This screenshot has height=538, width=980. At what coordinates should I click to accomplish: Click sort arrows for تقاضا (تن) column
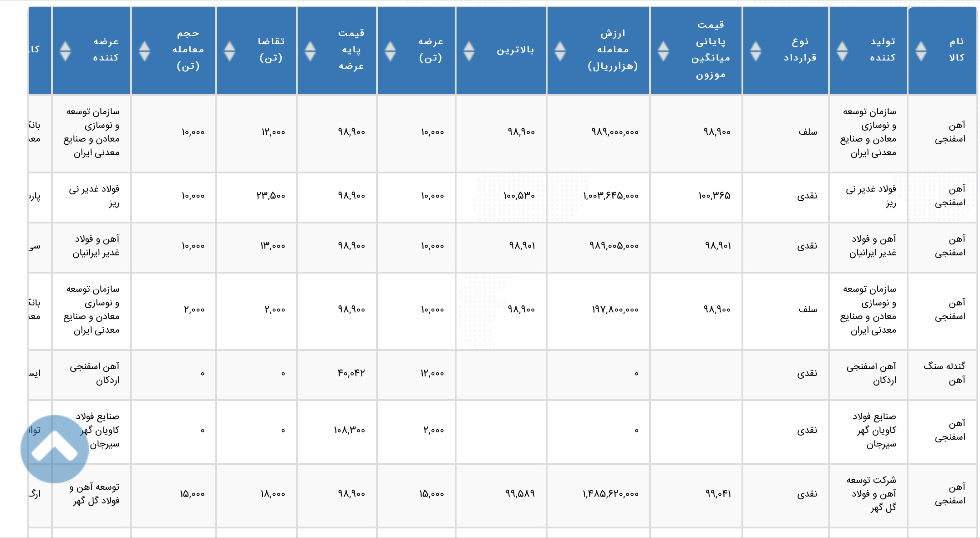tap(229, 51)
